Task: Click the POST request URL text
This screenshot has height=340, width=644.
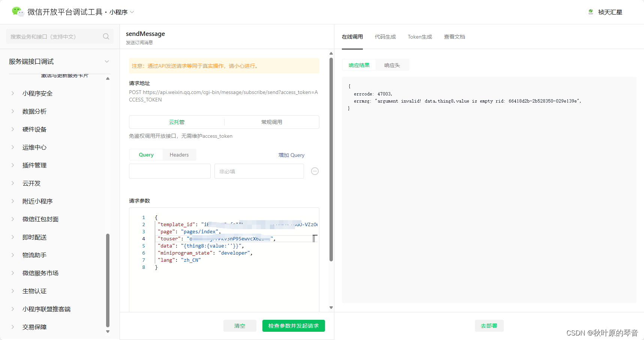Action: tap(223, 96)
